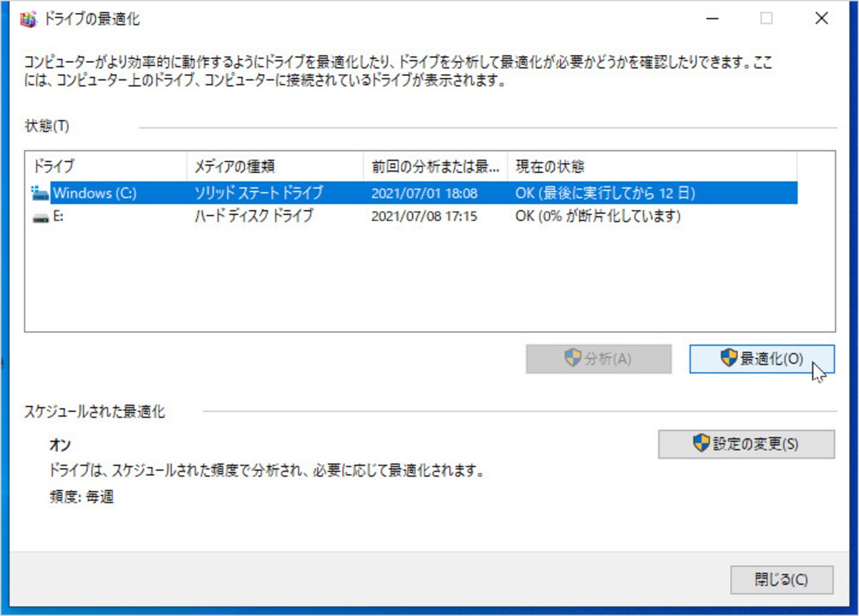Image resolution: width=859 pixels, height=616 pixels.
Task: Click the 2021/07/08 17:15 date cell
Action: point(424,216)
